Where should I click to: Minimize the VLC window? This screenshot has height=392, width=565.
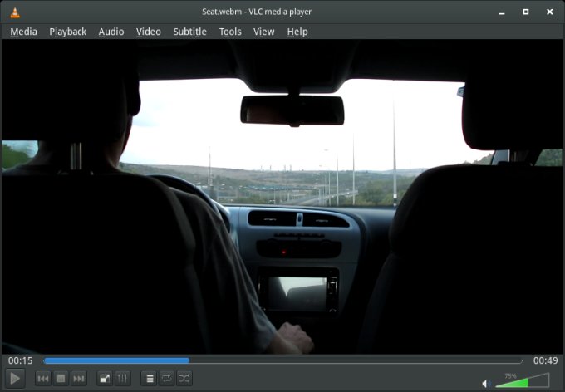[x=502, y=12]
